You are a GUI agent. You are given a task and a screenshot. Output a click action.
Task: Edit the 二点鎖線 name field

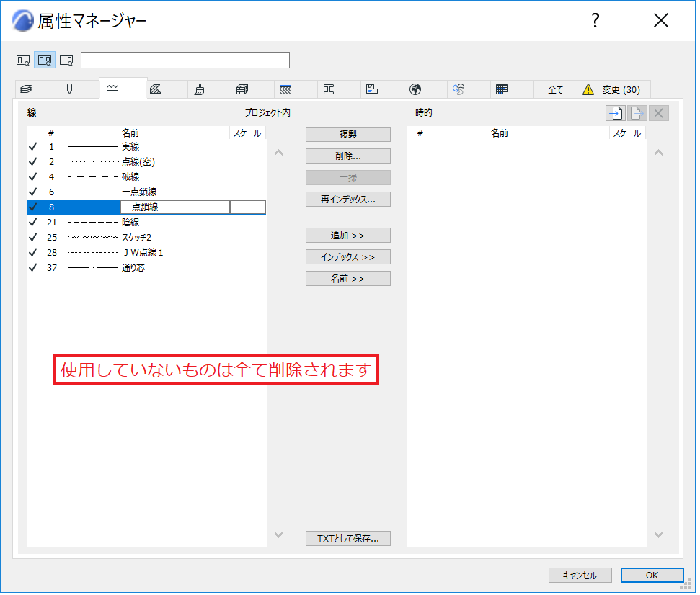175,207
